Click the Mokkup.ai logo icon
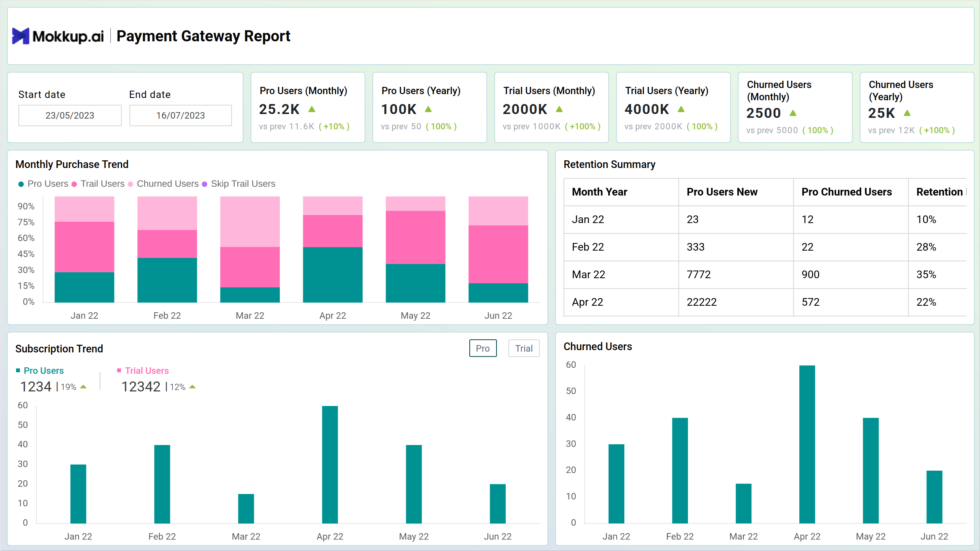 click(x=20, y=36)
